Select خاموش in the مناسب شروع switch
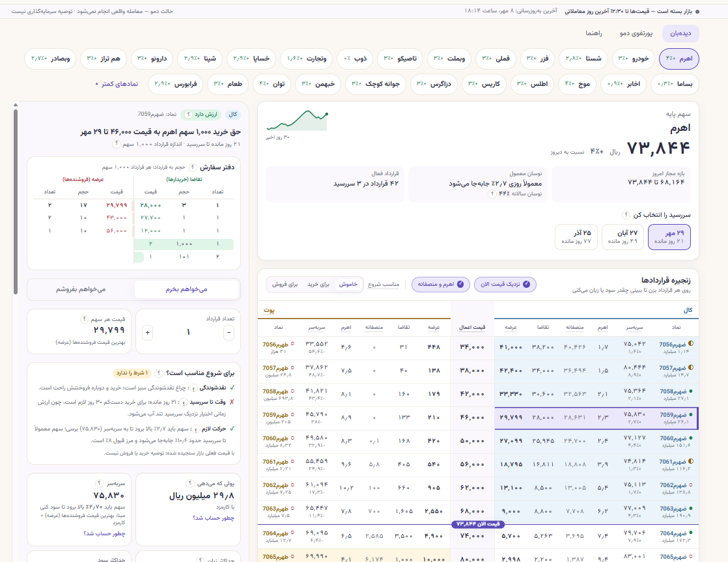This screenshot has height=562, width=728. (348, 284)
